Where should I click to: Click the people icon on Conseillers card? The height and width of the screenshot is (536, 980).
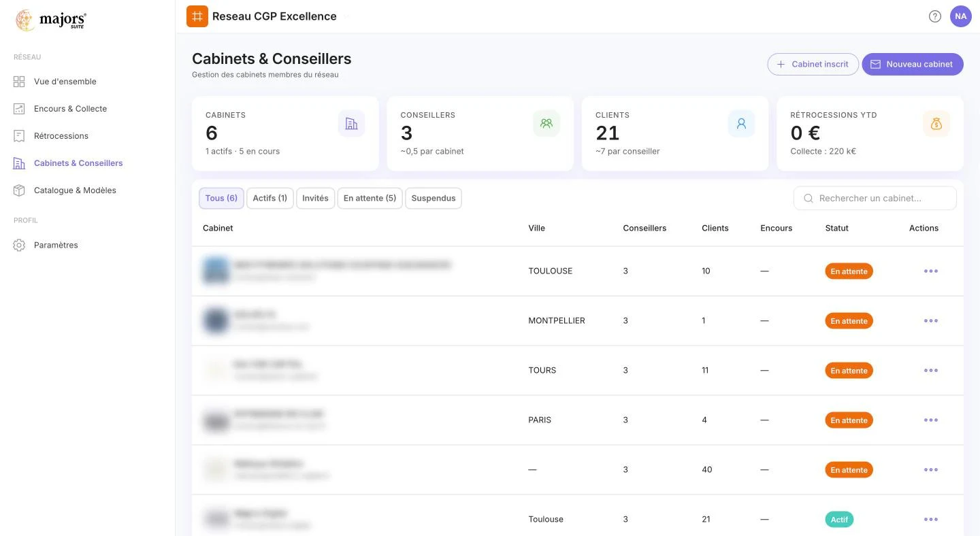pos(546,124)
